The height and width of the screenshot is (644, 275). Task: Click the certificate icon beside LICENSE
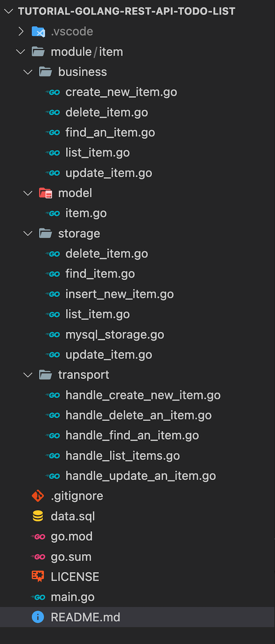[38, 576]
